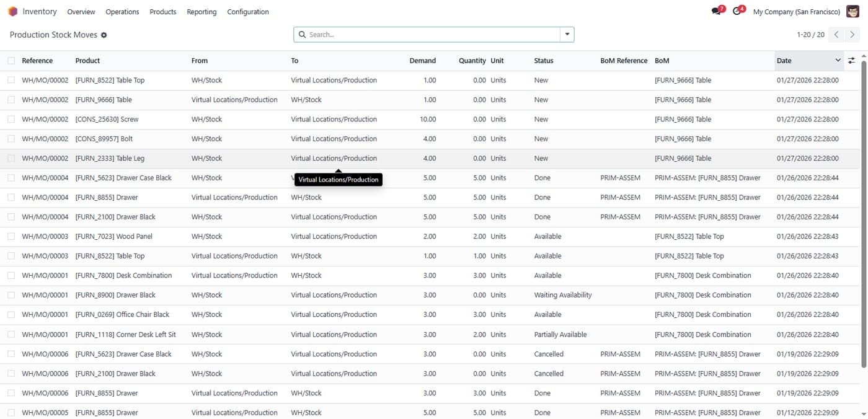Select the [FURN_0269] Office Chair Black checkbox
Image resolution: width=868 pixels, height=419 pixels.
click(x=11, y=314)
